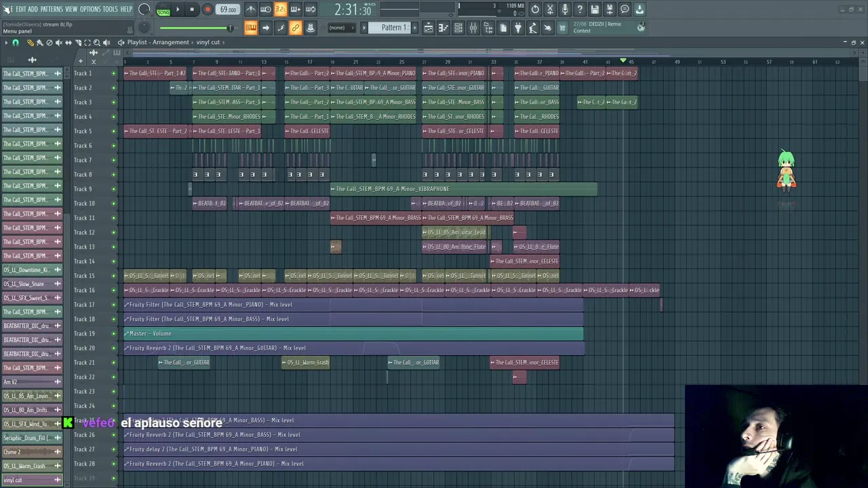Screen dimensions: 868x488
Task: Toggle Track 13 mute dot
Action: pyautogui.click(x=113, y=247)
